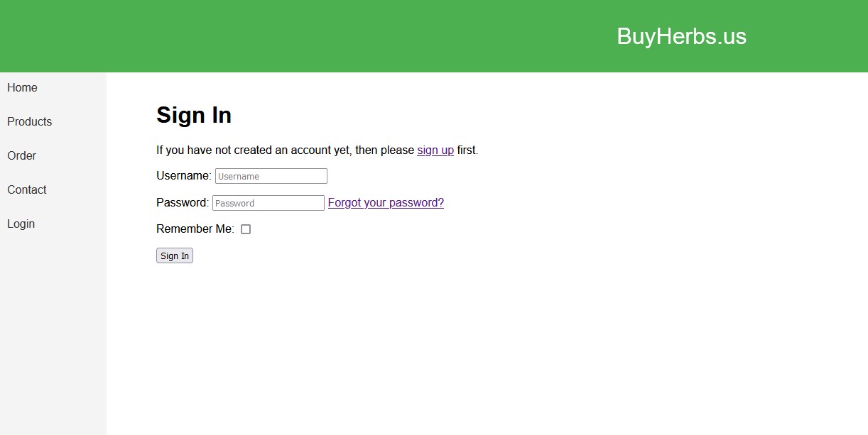Click the 'Username:' field label
Screen dimensions: 868x435
coord(183,176)
